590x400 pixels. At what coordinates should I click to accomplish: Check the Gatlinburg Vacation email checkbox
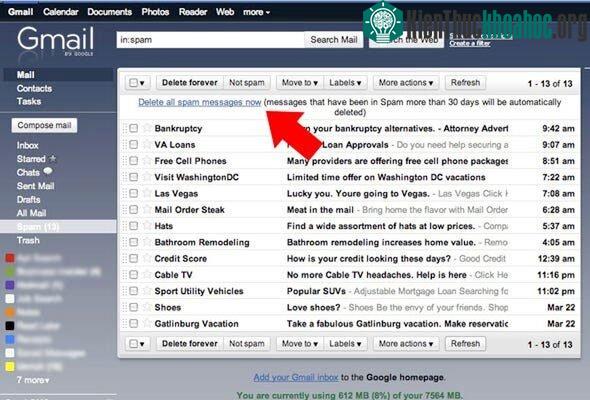tap(134, 324)
